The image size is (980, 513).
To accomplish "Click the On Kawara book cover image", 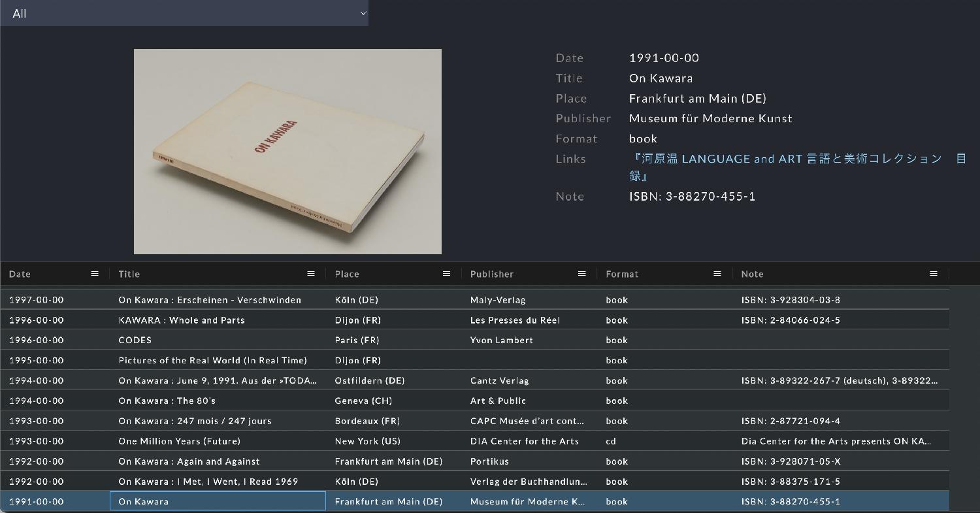I will [287, 152].
